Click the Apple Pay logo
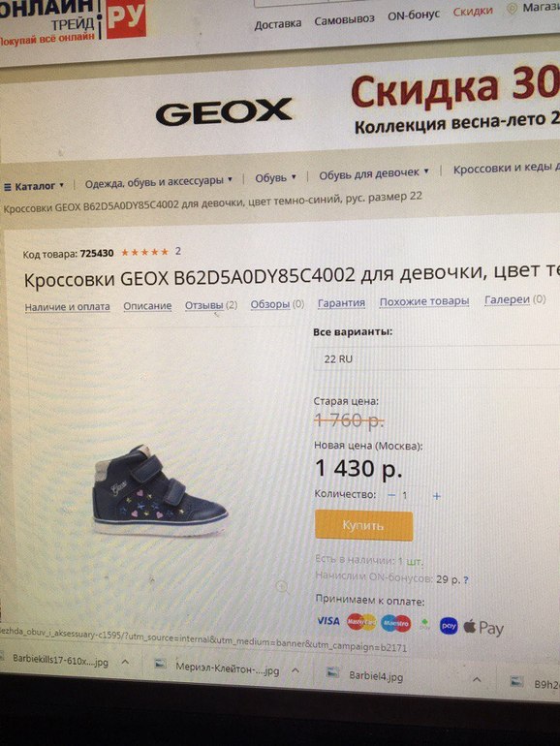560x746 pixels. [483, 628]
